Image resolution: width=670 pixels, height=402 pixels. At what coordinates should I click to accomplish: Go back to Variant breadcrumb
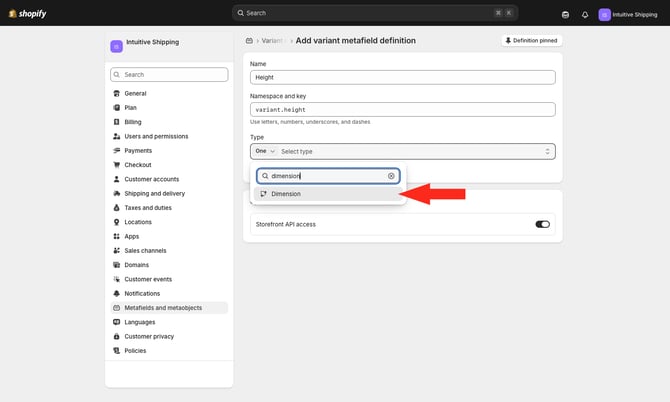(272, 41)
